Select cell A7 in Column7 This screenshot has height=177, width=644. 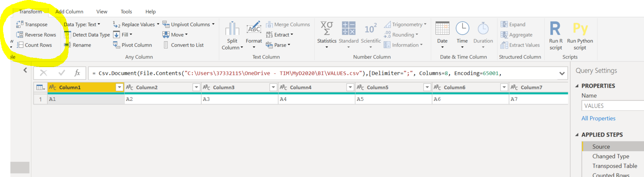click(x=539, y=99)
